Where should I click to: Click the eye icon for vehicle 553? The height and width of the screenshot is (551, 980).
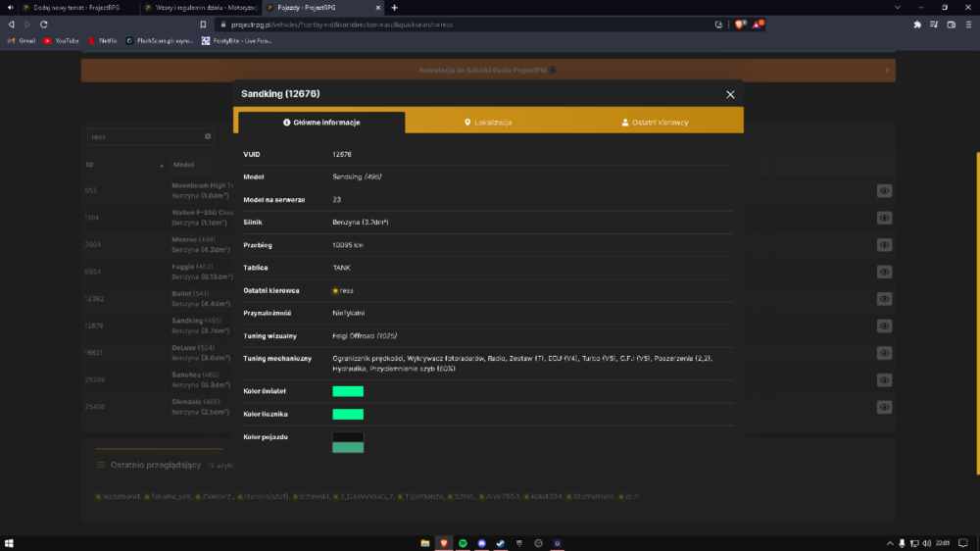pos(884,191)
